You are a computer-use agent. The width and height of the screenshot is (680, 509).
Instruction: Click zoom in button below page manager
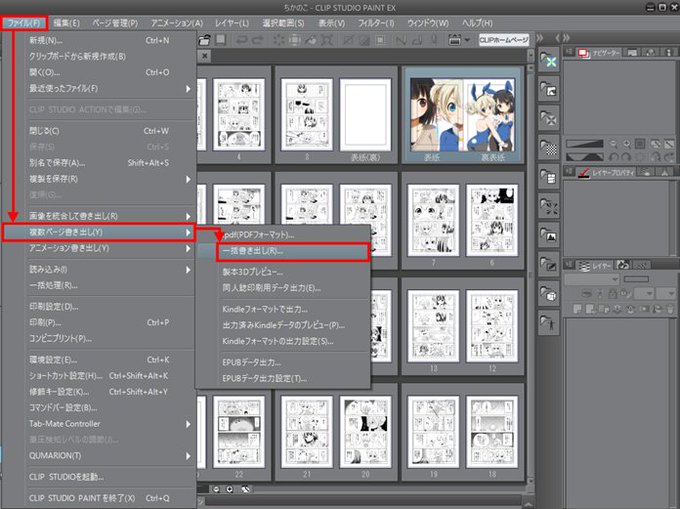(229, 489)
